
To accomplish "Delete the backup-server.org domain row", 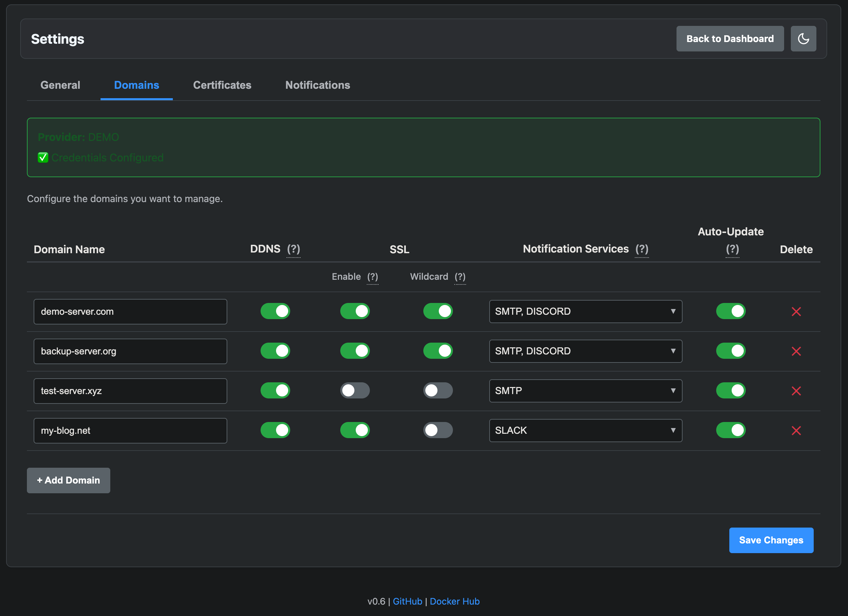I will [x=796, y=351].
